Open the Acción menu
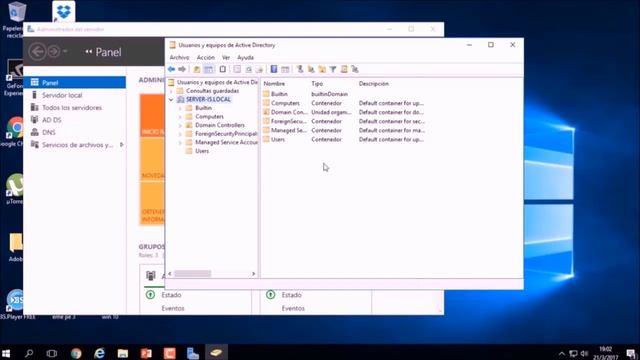The width and height of the screenshot is (640, 360). [x=205, y=58]
